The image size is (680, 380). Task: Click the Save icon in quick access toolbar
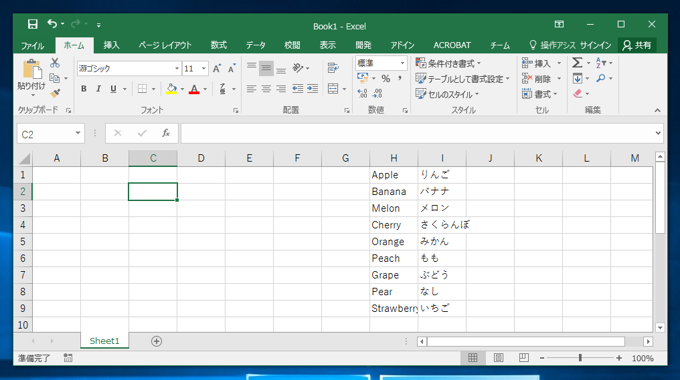click(33, 24)
